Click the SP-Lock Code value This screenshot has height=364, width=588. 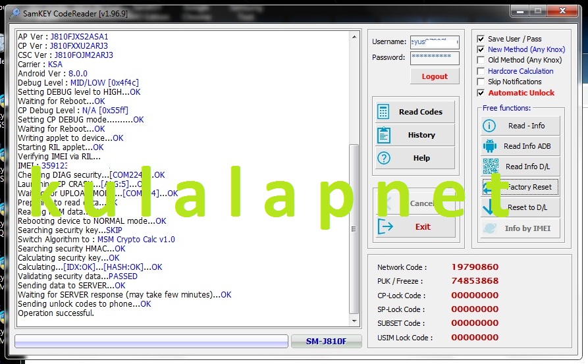[x=475, y=309]
